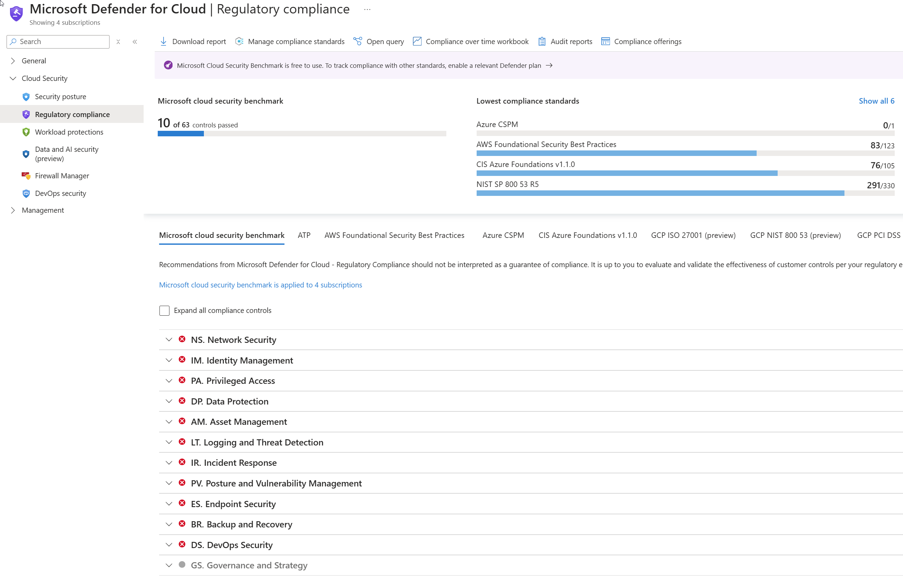Click the Firewall Manager icon

pyautogui.click(x=26, y=176)
